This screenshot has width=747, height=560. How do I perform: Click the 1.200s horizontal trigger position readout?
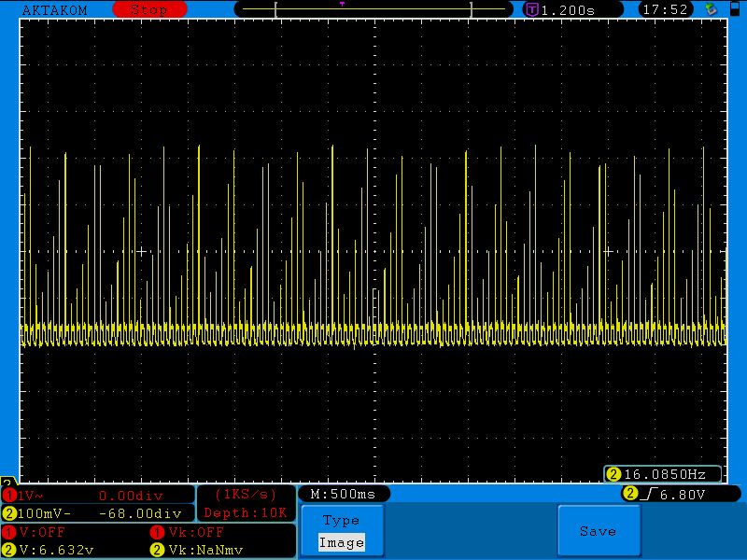(569, 10)
